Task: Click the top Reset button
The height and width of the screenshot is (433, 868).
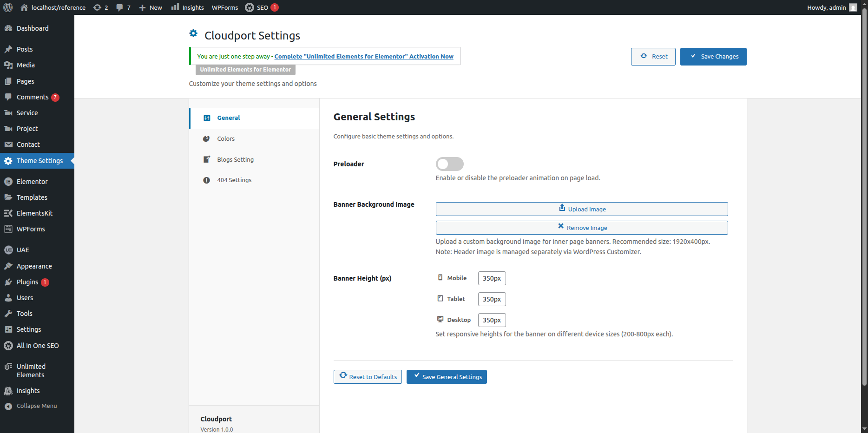Action: [653, 57]
